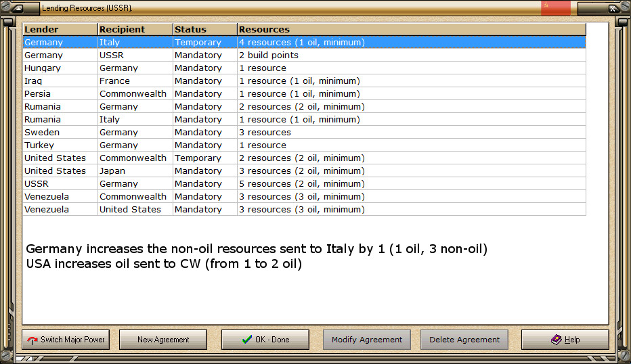Select the Rumania to Germany row
This screenshot has width=631, height=364.
(x=304, y=107)
